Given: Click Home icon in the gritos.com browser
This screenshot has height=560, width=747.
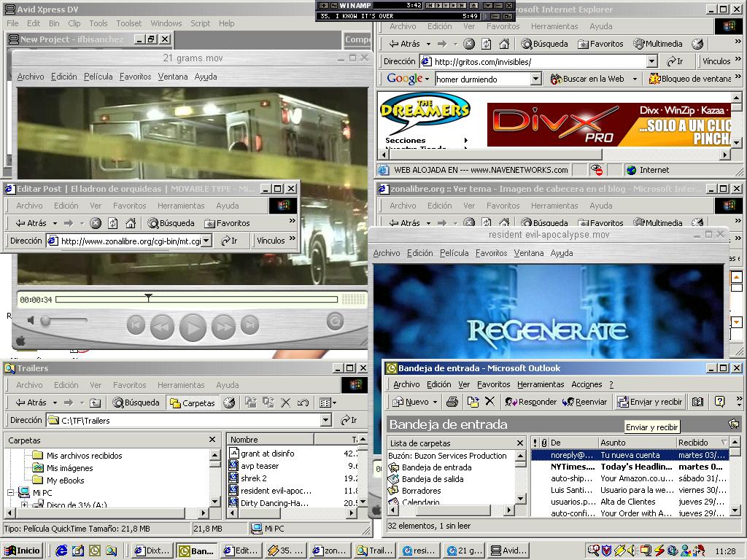Looking at the screenshot, I should click(x=504, y=44).
